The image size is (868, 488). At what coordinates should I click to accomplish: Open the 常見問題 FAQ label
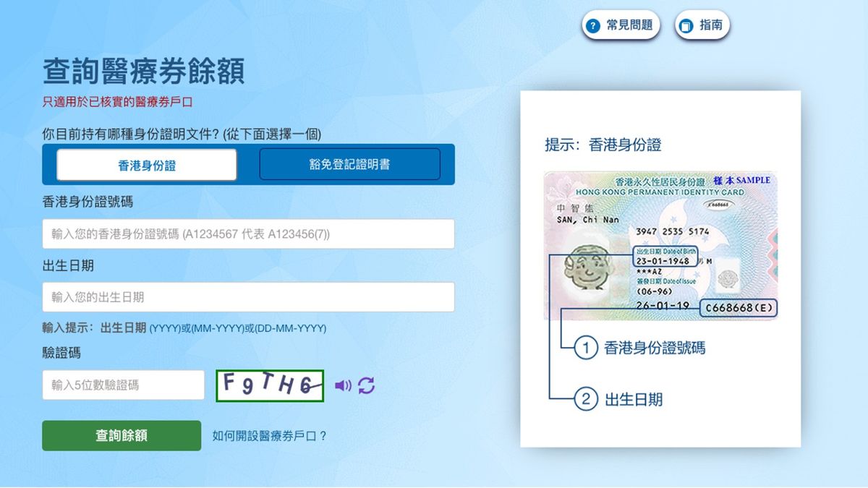tap(629, 25)
